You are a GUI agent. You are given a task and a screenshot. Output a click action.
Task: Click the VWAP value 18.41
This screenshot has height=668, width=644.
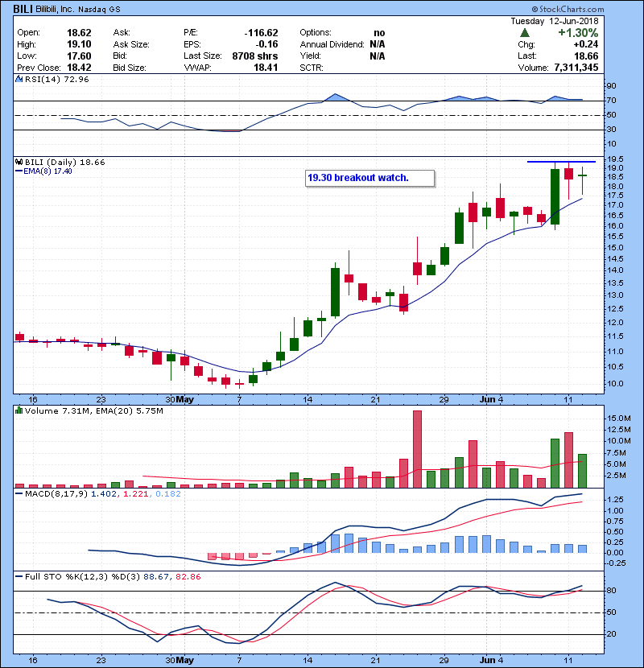pyautogui.click(x=266, y=68)
